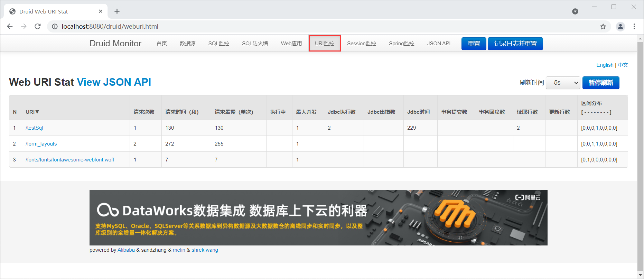
Task: Sort by 最大并发 column header
Action: (x=307, y=112)
